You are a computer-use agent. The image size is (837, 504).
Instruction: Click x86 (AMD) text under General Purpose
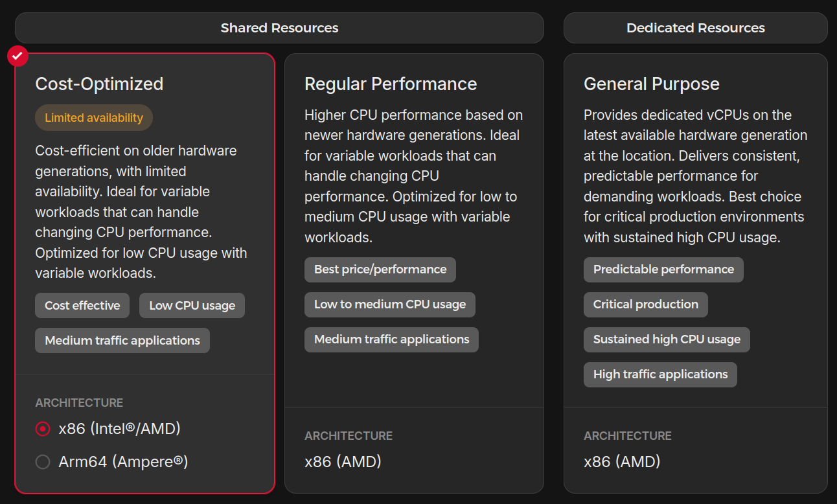[x=622, y=462]
